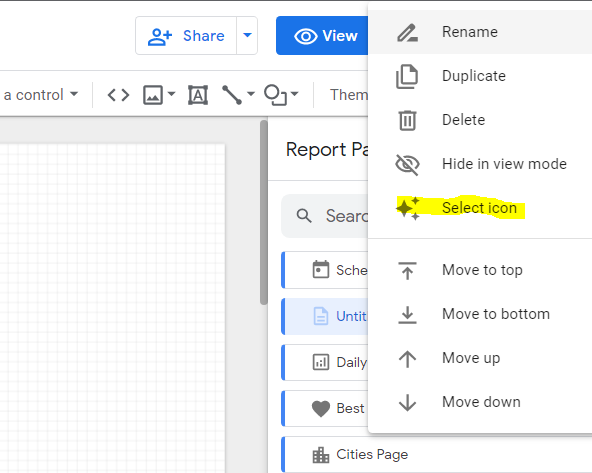Click the Duplicate pages icon
The image size is (592, 473).
pos(407,76)
